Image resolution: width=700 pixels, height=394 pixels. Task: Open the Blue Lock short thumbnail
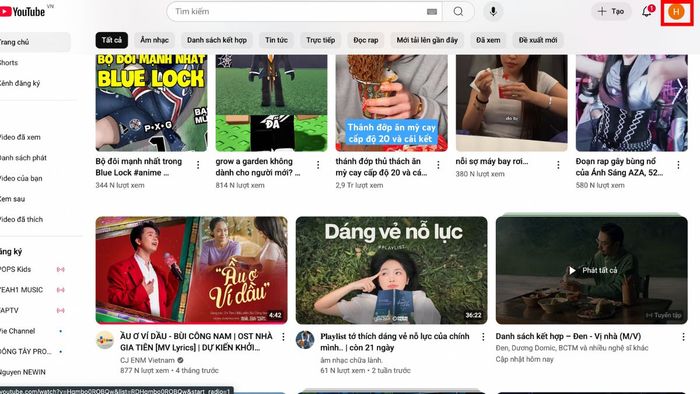[x=151, y=103]
